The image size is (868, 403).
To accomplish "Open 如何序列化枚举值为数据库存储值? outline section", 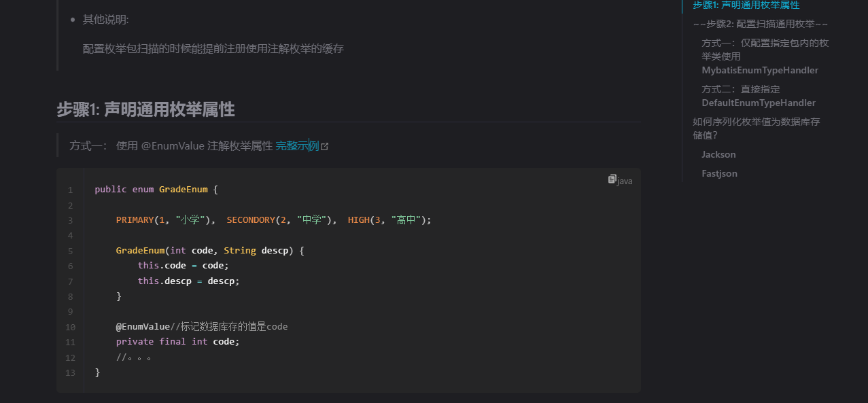I will [x=756, y=128].
